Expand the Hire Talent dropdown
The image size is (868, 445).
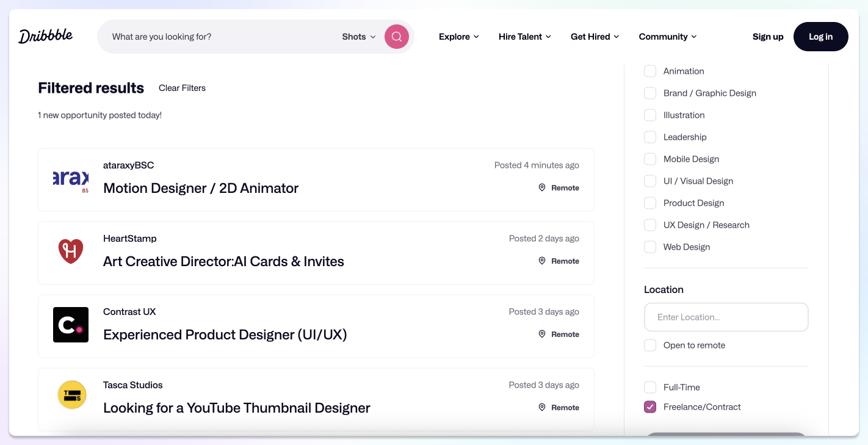pyautogui.click(x=524, y=37)
